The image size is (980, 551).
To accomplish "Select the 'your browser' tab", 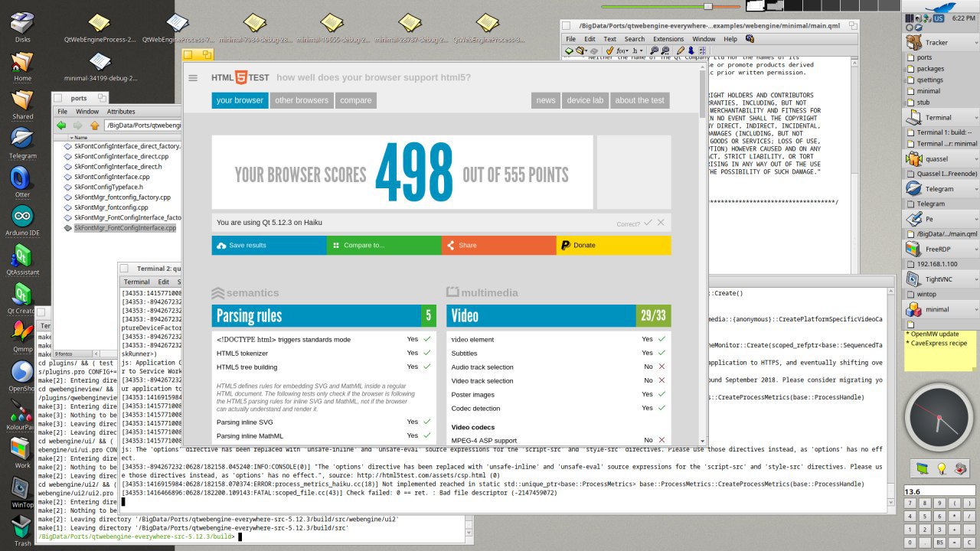I will click(240, 100).
